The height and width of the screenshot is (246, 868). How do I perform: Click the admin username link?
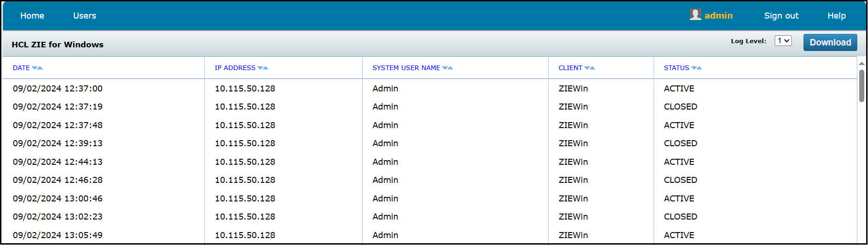719,16
